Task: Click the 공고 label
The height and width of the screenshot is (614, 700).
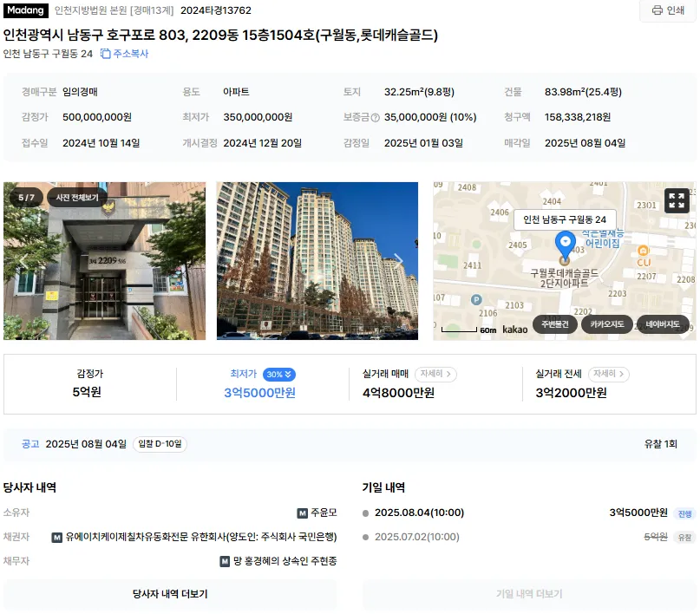Action: [30, 444]
